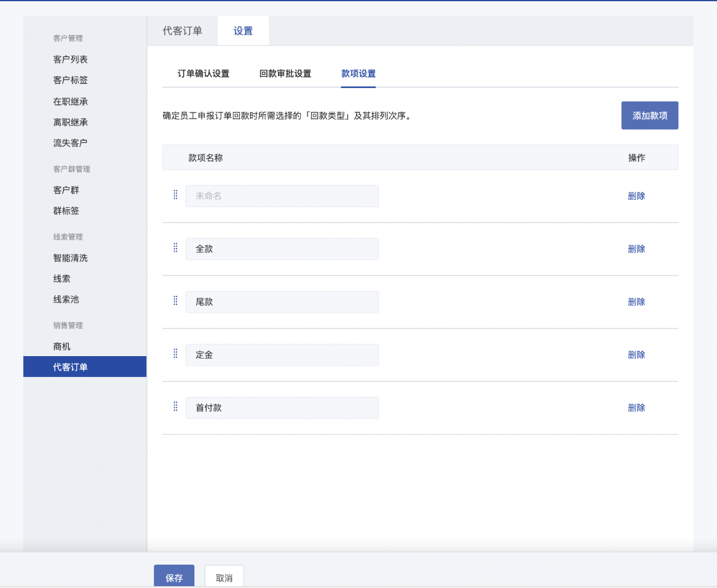Delete the 未命名 payment item
The height and width of the screenshot is (588, 717).
tap(636, 196)
